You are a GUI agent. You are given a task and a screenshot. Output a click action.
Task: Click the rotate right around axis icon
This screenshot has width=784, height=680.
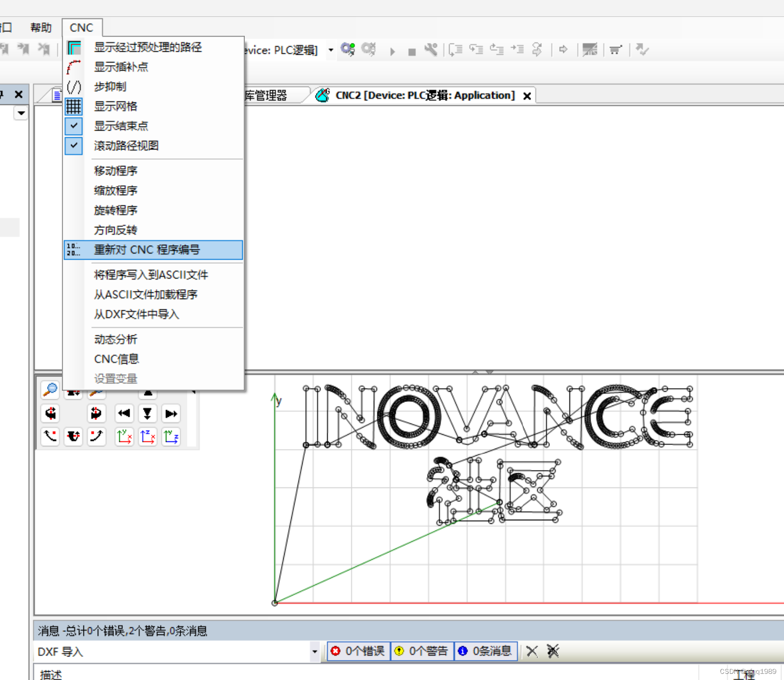pos(96,413)
